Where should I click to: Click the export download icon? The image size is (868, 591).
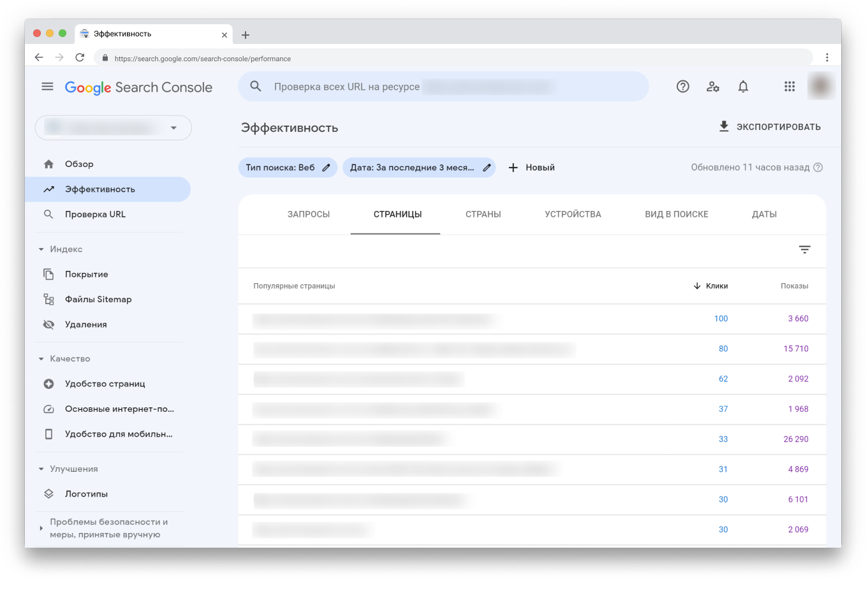[x=724, y=126]
